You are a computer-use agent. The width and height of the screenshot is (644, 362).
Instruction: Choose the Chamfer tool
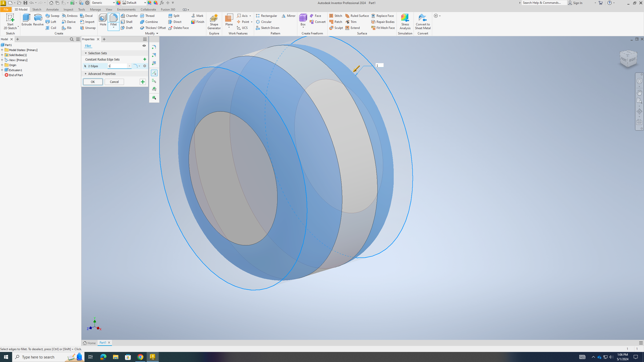[129, 16]
